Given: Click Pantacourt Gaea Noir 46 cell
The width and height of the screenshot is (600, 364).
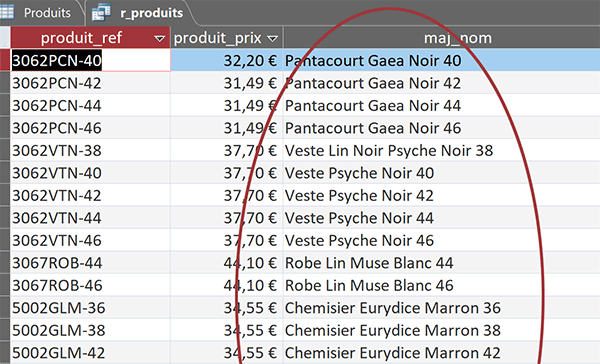Looking at the screenshot, I should tap(442, 128).
